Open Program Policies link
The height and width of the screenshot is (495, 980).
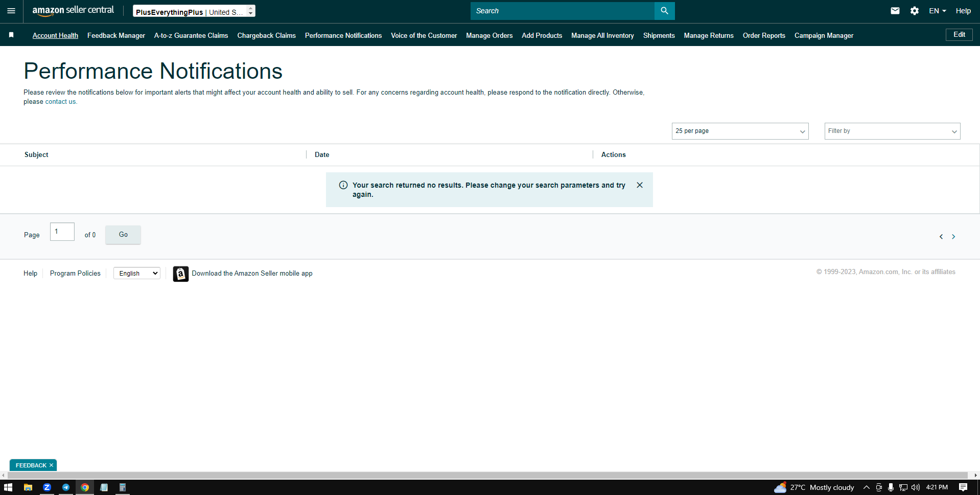click(x=75, y=273)
